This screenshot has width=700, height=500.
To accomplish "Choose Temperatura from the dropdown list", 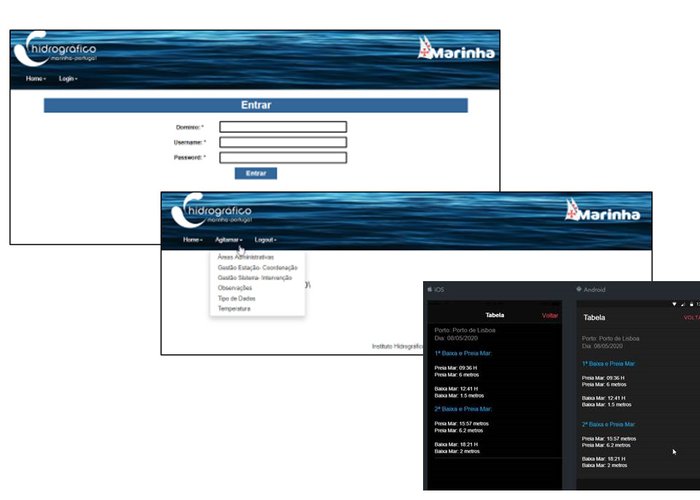I will pos(234,309).
